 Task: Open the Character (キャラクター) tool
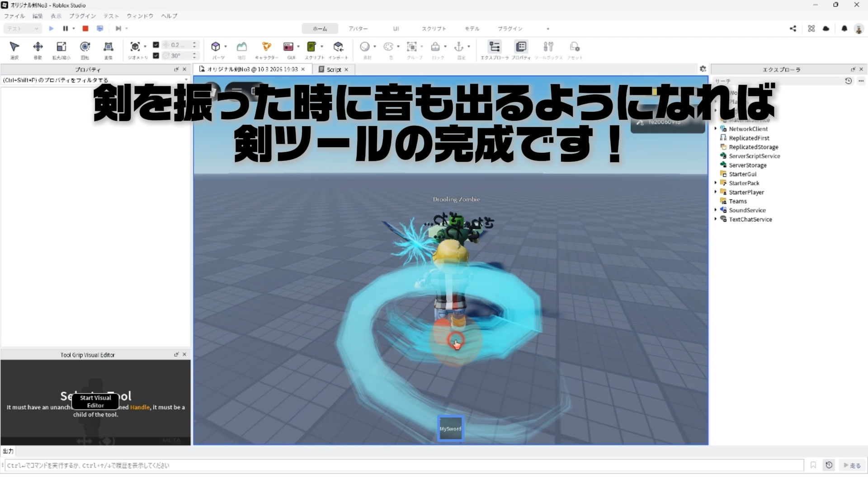tap(266, 47)
